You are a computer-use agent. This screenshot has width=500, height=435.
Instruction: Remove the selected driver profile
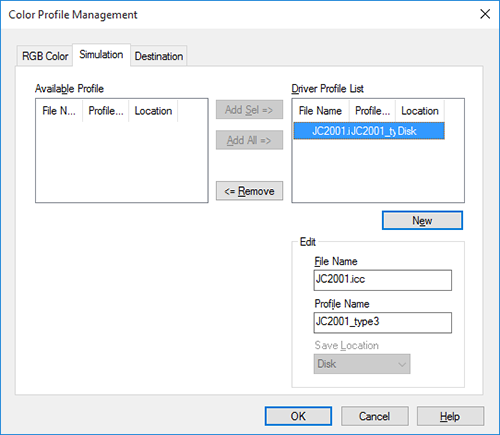point(249,191)
